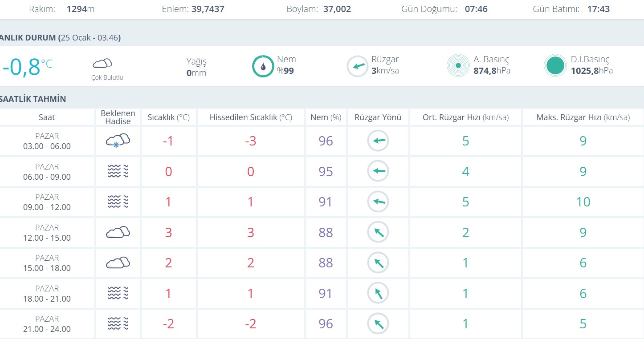The height and width of the screenshot is (339, 644).
Task: Click the snow cloud icon for 03.00-06.00
Action: click(118, 141)
